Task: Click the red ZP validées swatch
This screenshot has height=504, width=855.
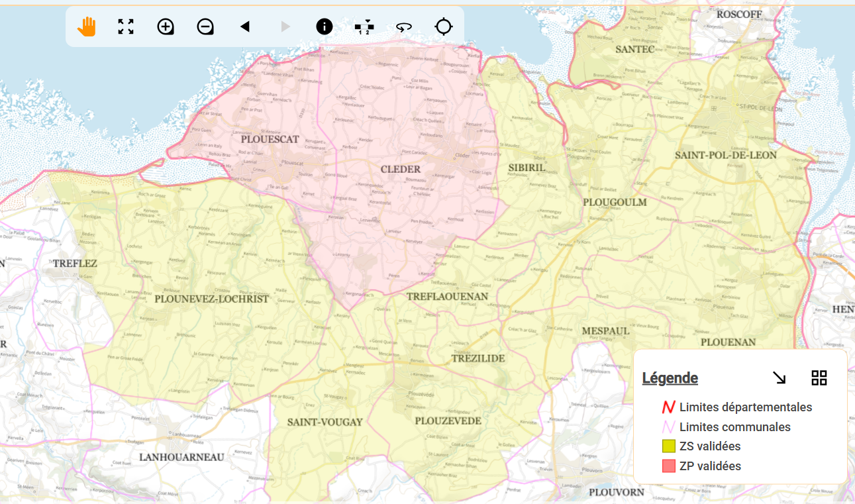Action: 669,466
